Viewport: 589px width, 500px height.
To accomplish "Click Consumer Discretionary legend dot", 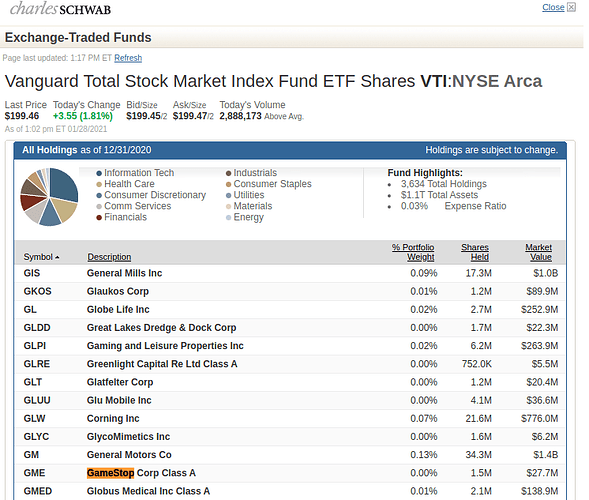I will click(99, 195).
